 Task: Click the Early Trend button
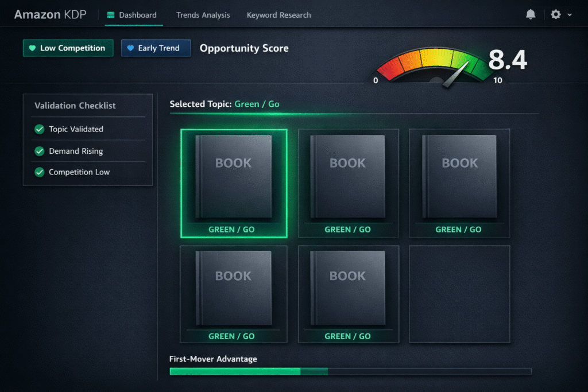click(156, 48)
